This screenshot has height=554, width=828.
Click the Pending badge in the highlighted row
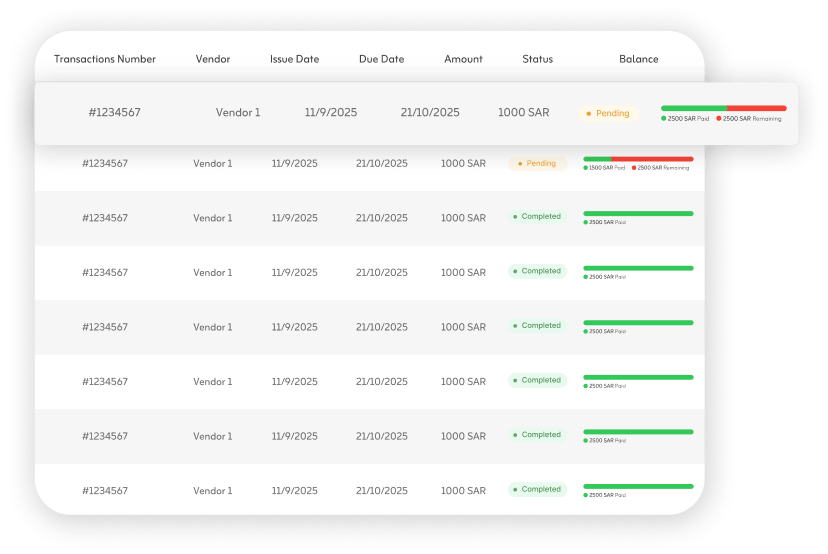(608, 114)
